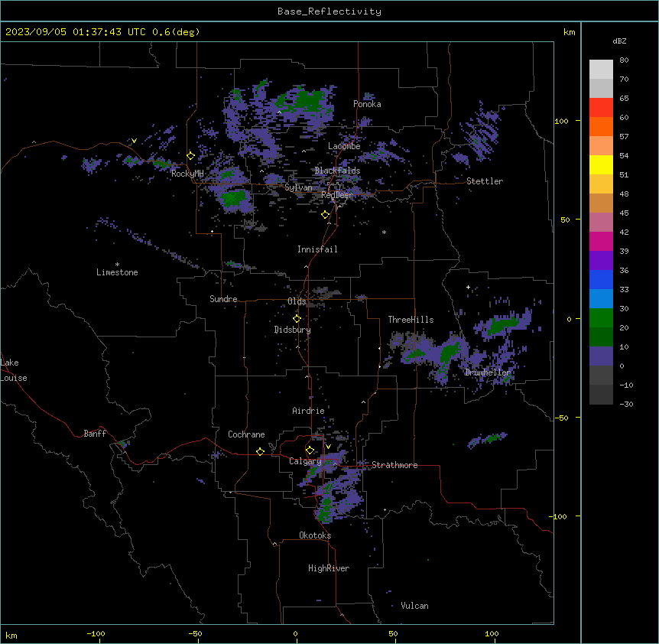This screenshot has width=659, height=644.
Task: Click the -30 value in the dBZ legend
Action: 626,404
